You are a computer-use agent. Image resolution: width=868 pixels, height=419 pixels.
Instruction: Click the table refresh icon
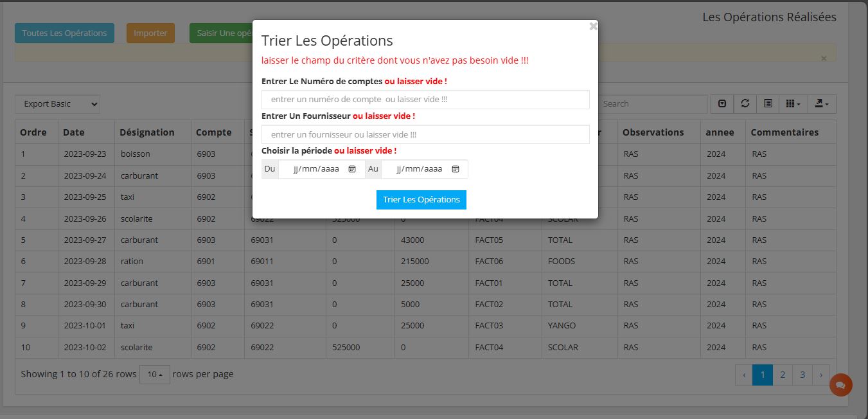[745, 104]
